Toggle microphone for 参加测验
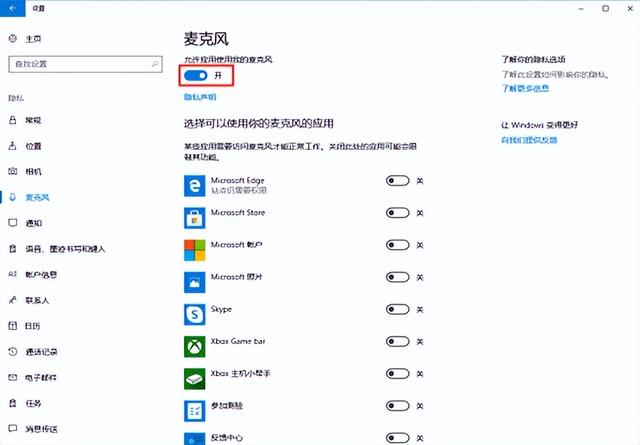Image resolution: width=640 pixels, height=445 pixels. pos(398,406)
